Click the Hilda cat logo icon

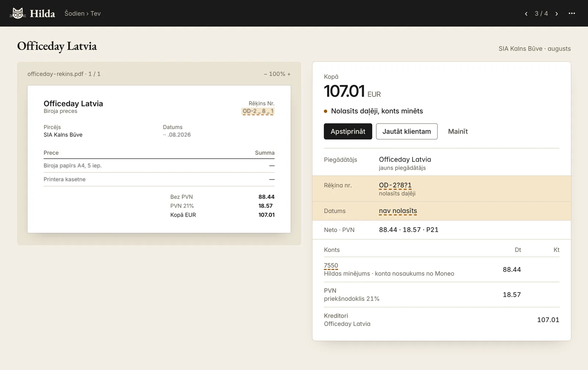click(18, 13)
